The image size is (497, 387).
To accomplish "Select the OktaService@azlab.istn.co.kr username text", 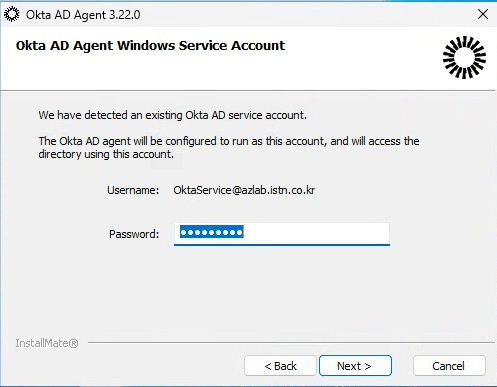I will coord(244,190).
